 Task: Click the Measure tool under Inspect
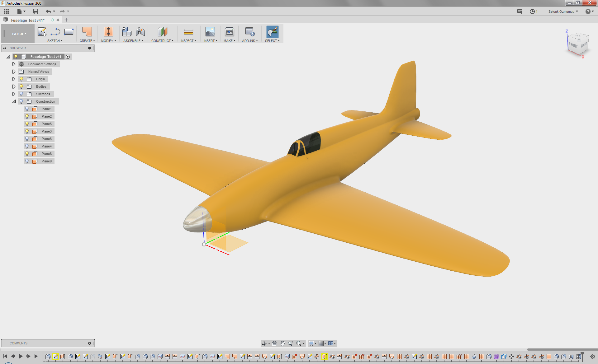tap(188, 32)
